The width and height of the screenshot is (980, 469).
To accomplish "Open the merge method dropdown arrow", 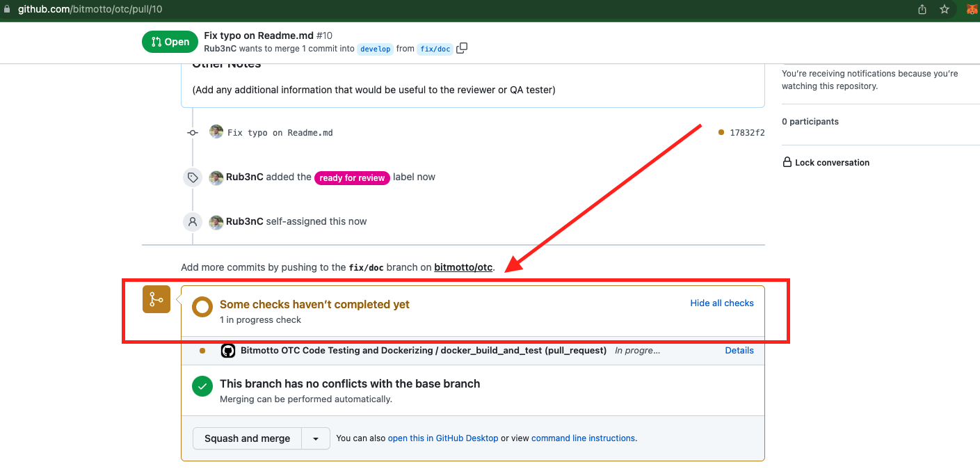I will tap(316, 438).
